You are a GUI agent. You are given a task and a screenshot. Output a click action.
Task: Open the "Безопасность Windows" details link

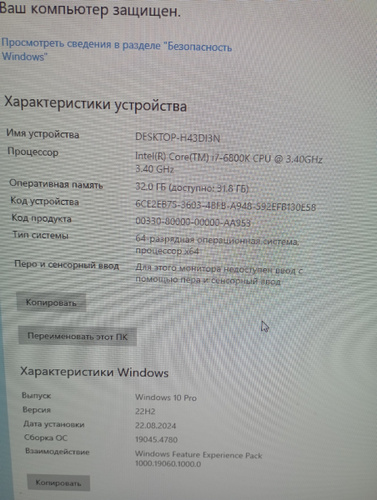tap(117, 50)
